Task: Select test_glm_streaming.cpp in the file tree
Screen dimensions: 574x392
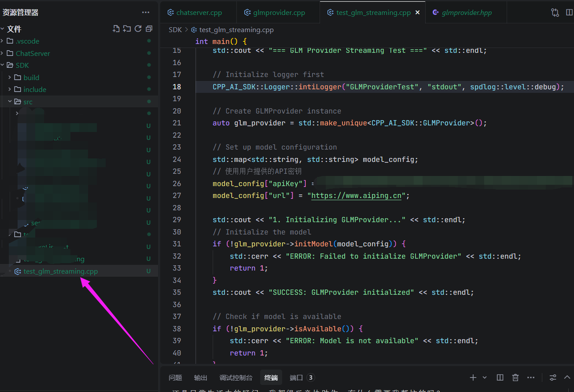Action: click(61, 271)
